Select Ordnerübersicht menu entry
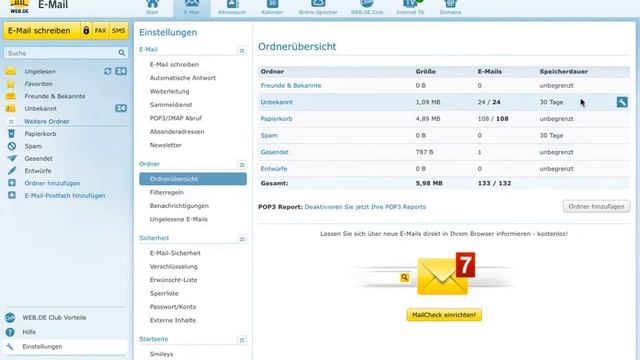 pyautogui.click(x=193, y=179)
